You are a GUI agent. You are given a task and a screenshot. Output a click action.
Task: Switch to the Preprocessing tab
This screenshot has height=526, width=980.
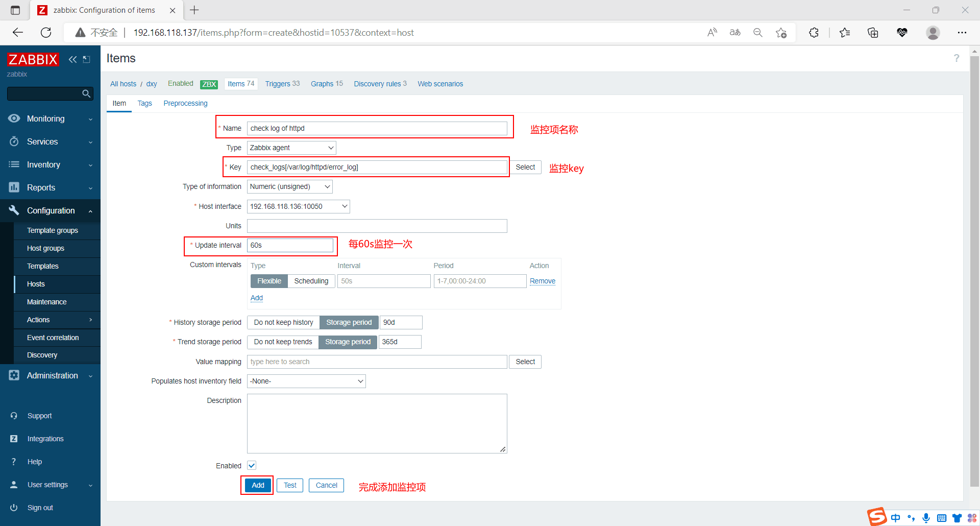click(x=185, y=103)
